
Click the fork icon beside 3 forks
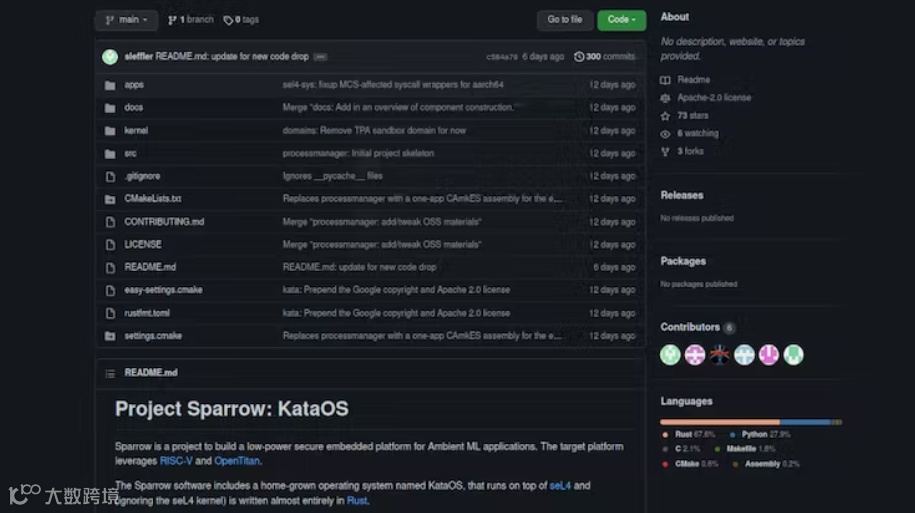(x=665, y=152)
